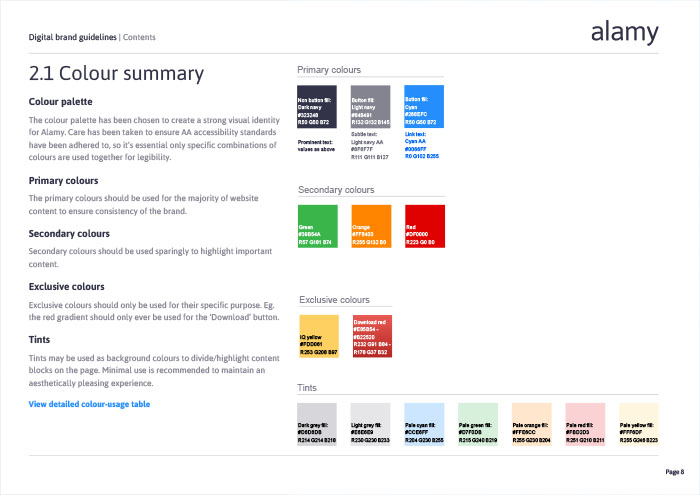The width and height of the screenshot is (700, 495).
Task: Select the Download red gradient swatch
Action: 372,336
